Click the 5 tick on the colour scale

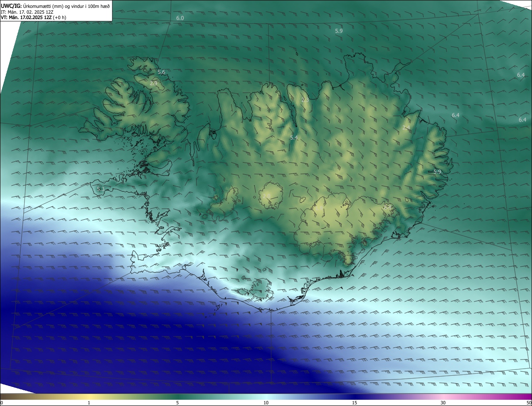tap(177, 403)
